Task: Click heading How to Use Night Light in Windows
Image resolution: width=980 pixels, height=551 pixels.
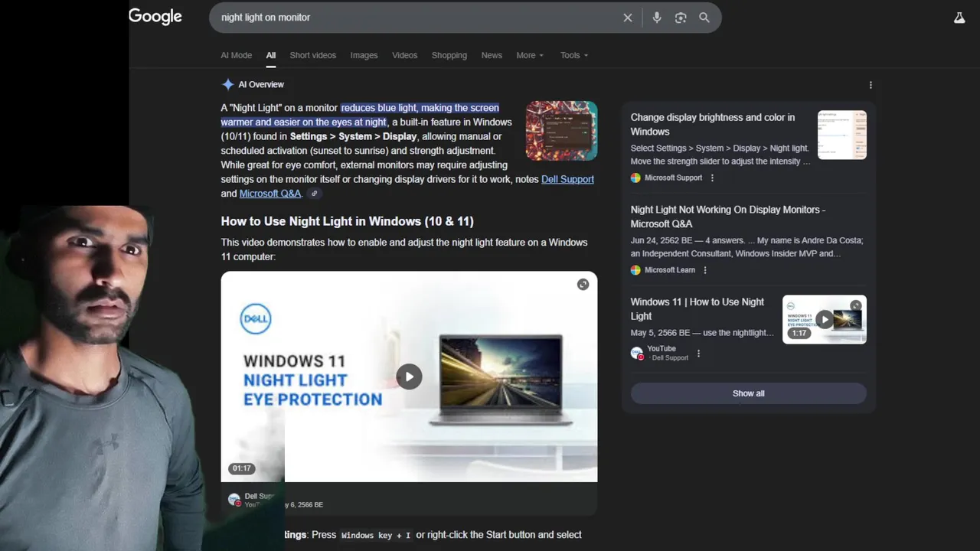Action: tap(347, 221)
